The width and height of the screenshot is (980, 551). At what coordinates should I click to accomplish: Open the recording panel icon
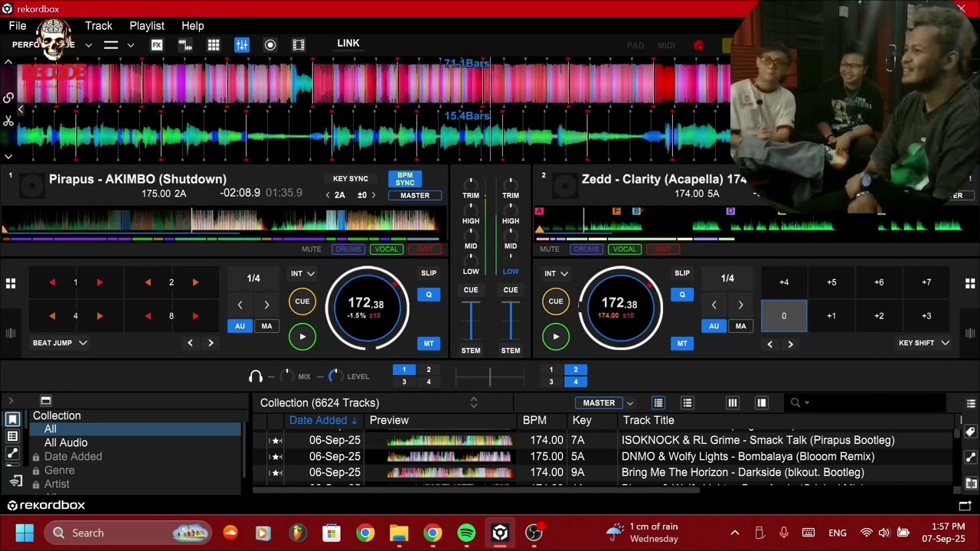270,45
